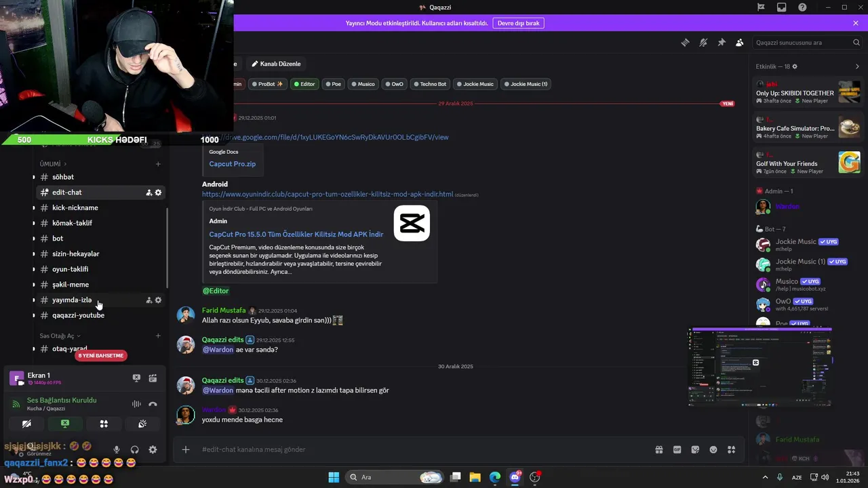
Task: Open Capcut Pro.zip attachment link
Action: pyautogui.click(x=232, y=164)
